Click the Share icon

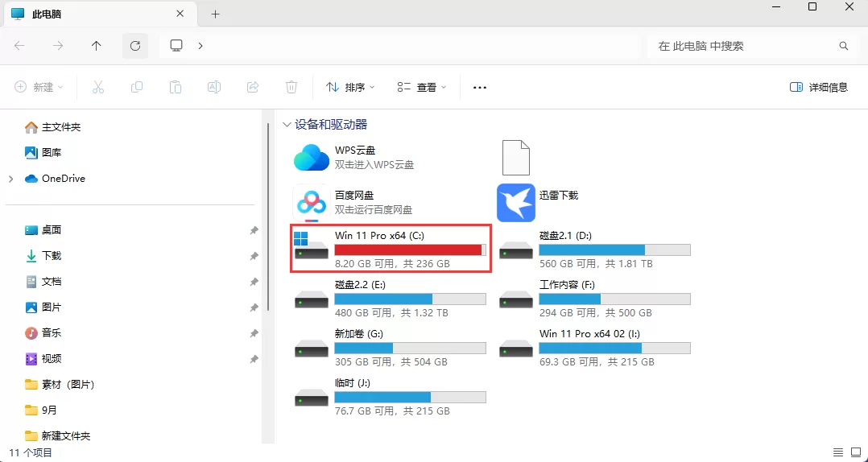pos(253,87)
